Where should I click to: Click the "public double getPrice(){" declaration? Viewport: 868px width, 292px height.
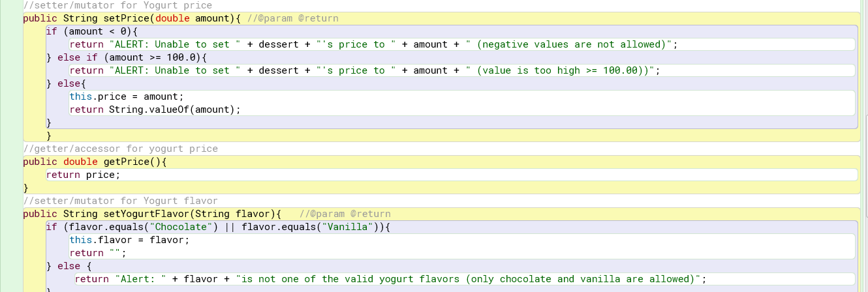[x=95, y=162]
